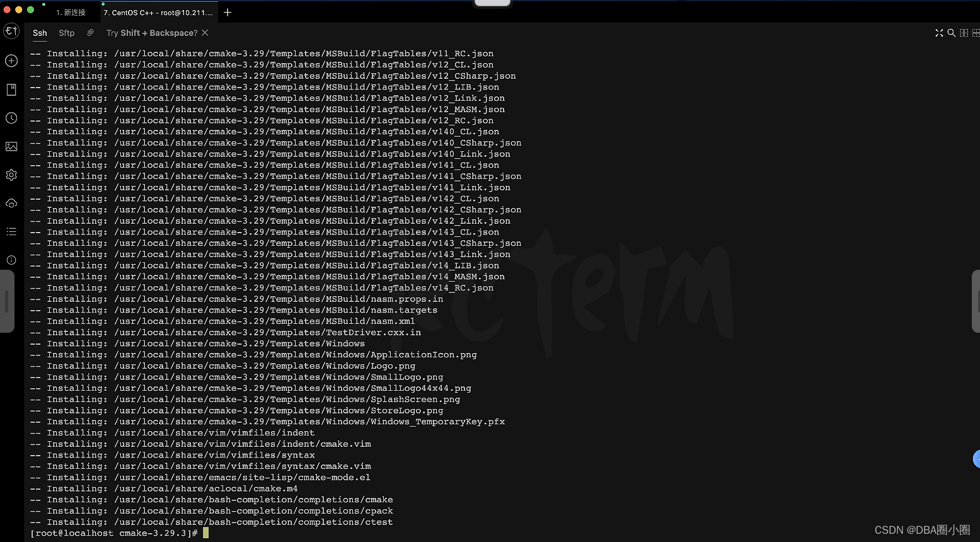
Task: Open the batch operations list icon
Action: click(x=11, y=231)
